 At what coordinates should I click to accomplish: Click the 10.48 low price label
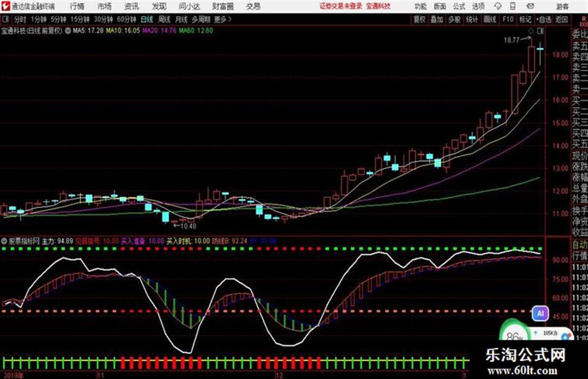pyautogui.click(x=188, y=226)
